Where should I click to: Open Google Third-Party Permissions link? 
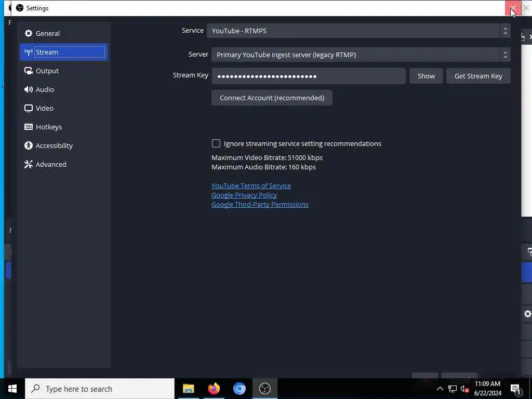(x=260, y=204)
